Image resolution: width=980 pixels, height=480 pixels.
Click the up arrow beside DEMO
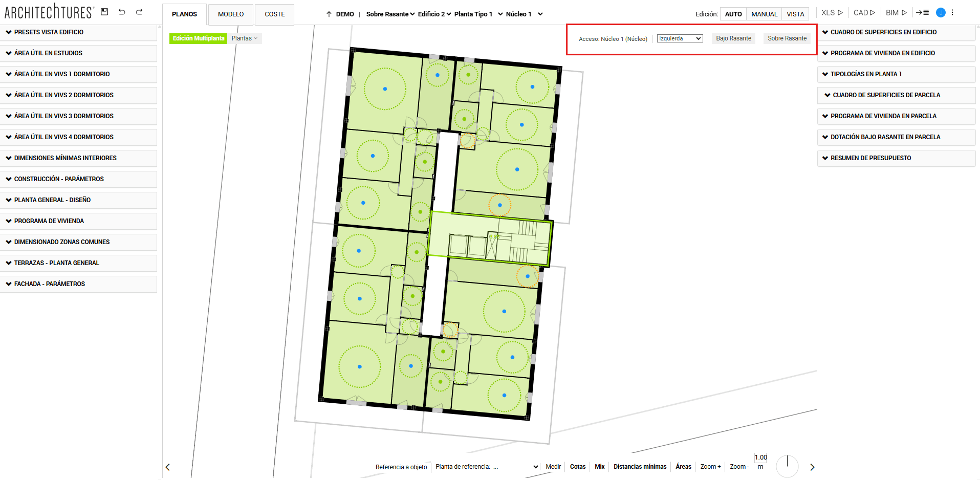[x=329, y=14]
